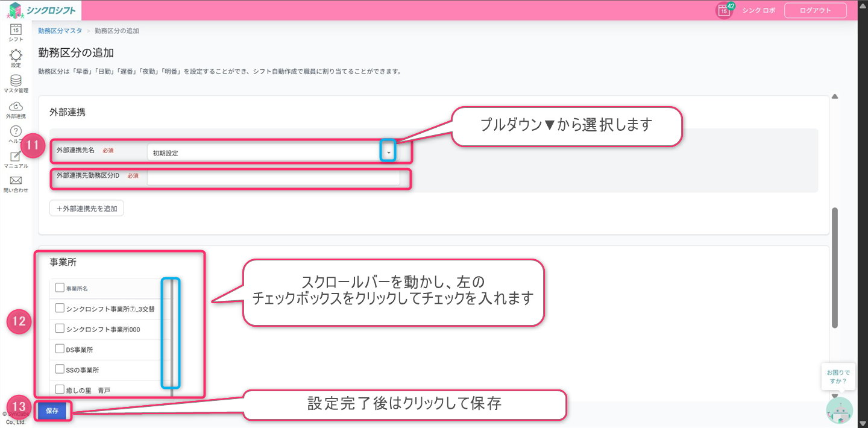Open マスタ管理 database icon
868x428 pixels.
(16, 81)
